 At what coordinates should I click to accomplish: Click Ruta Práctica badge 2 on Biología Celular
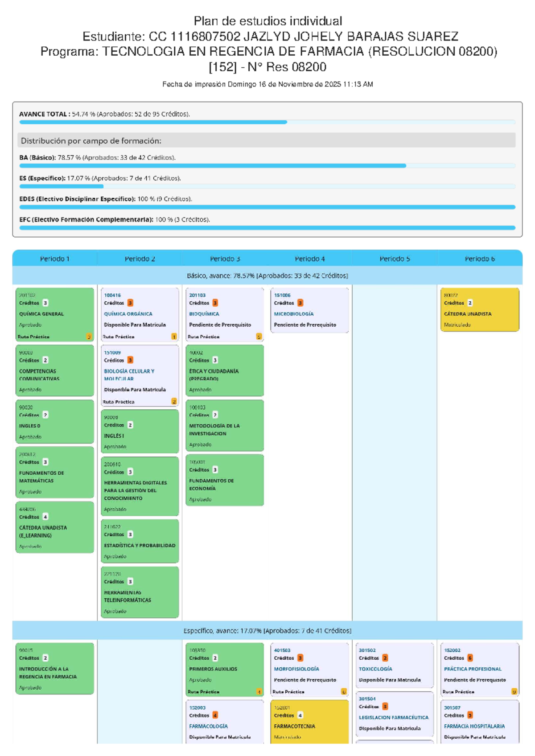tap(174, 401)
